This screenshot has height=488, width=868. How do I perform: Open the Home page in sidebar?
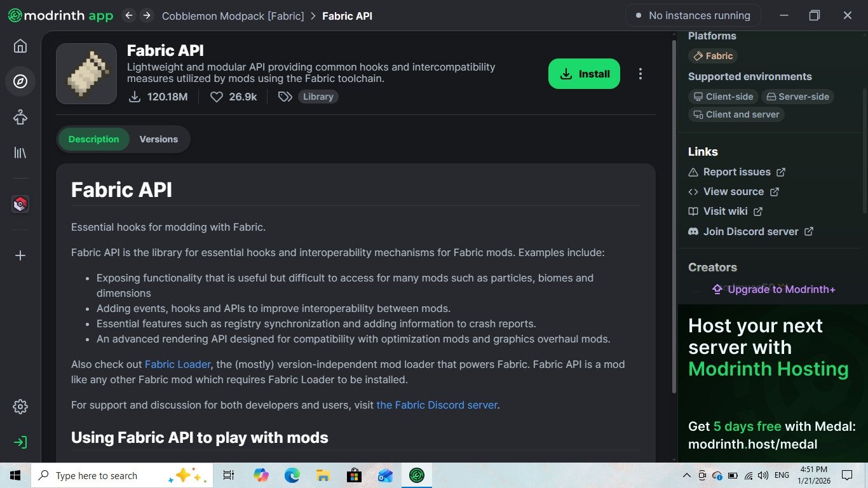click(x=20, y=46)
